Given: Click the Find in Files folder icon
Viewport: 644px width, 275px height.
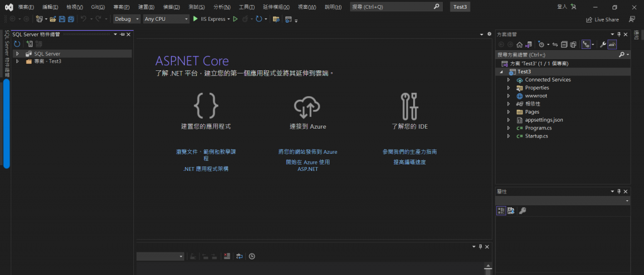Looking at the screenshot, I should [276, 19].
